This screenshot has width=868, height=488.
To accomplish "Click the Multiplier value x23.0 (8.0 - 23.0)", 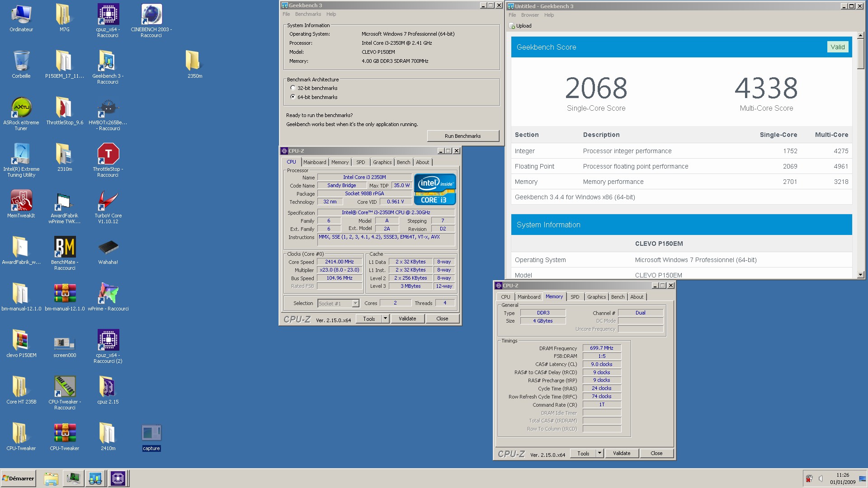I will click(340, 270).
